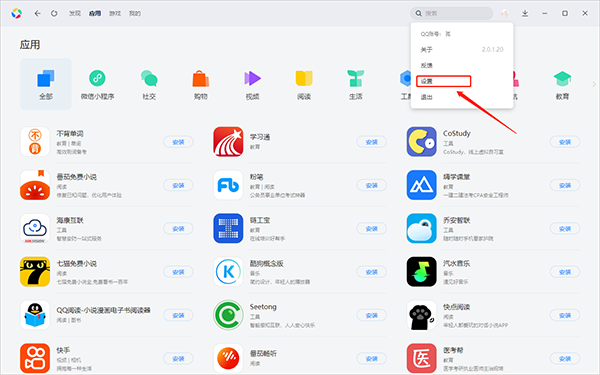600x375 pixels.
Task: Open the 番茄免费小说 app icon
Action: click(35, 185)
